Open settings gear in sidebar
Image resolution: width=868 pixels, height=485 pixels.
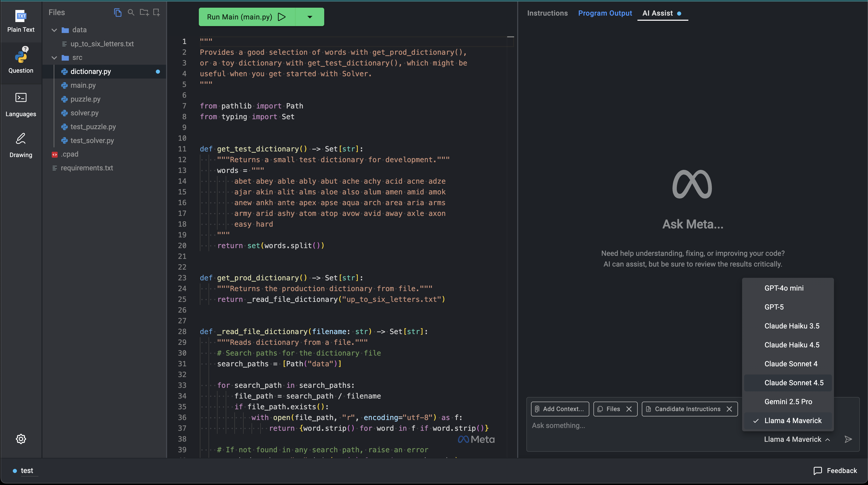[x=21, y=438]
